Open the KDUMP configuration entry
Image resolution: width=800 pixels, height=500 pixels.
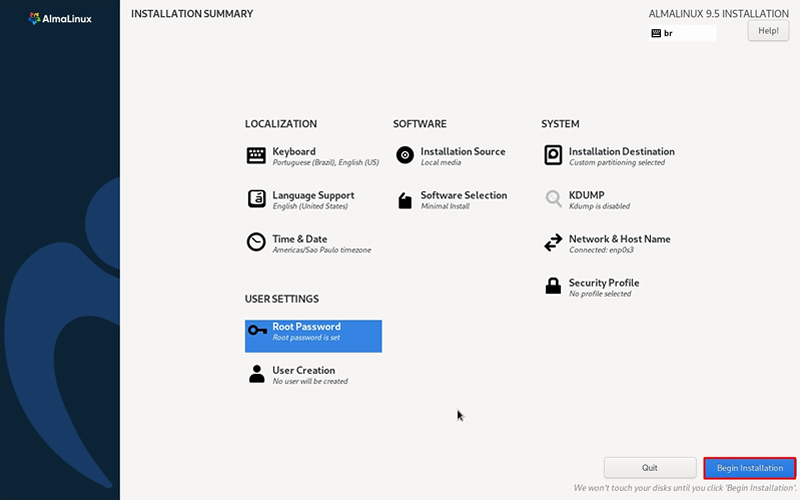pos(587,195)
